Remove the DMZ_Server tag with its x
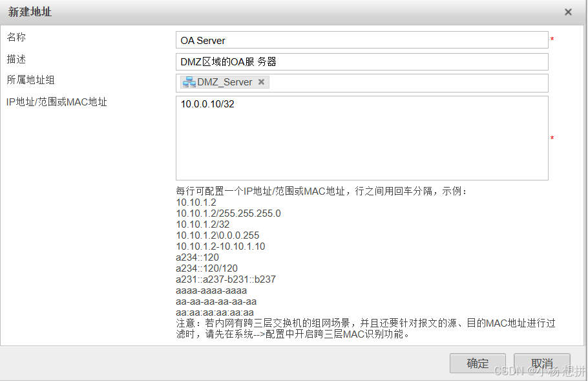Image resolution: width=588 pixels, height=381 pixels. tap(262, 82)
